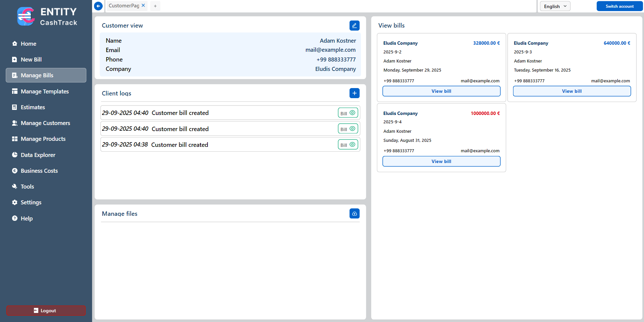Viewport: 644px width, 322px height.
Task: Log out using the red Logout button
Action: 46,311
